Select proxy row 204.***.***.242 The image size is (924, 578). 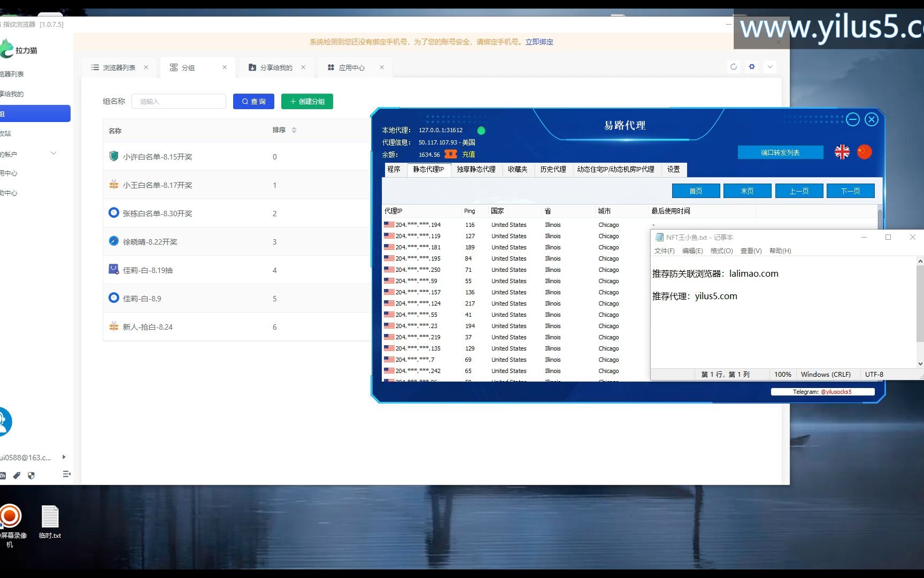(x=516, y=371)
